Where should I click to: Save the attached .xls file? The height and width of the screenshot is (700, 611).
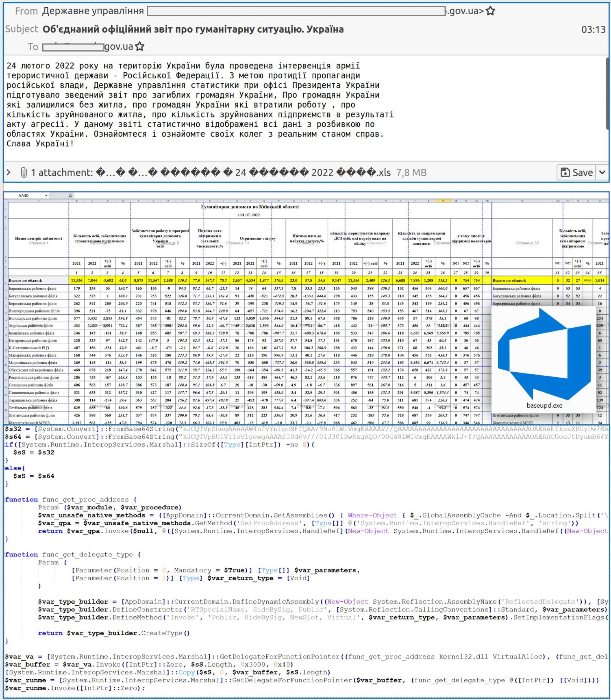(577, 172)
